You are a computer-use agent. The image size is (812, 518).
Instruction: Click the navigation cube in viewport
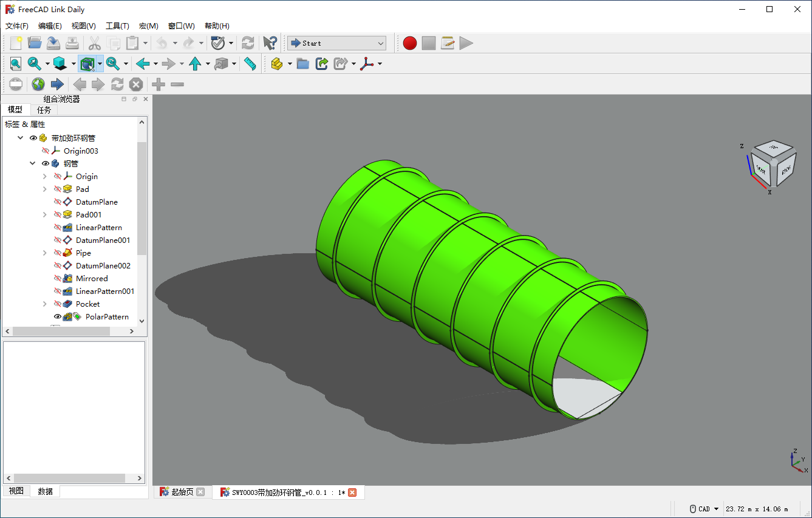point(772,165)
